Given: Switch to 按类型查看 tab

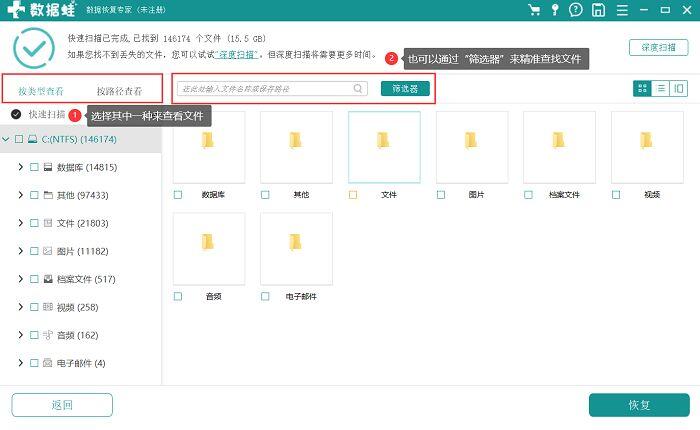Looking at the screenshot, I should tap(41, 91).
